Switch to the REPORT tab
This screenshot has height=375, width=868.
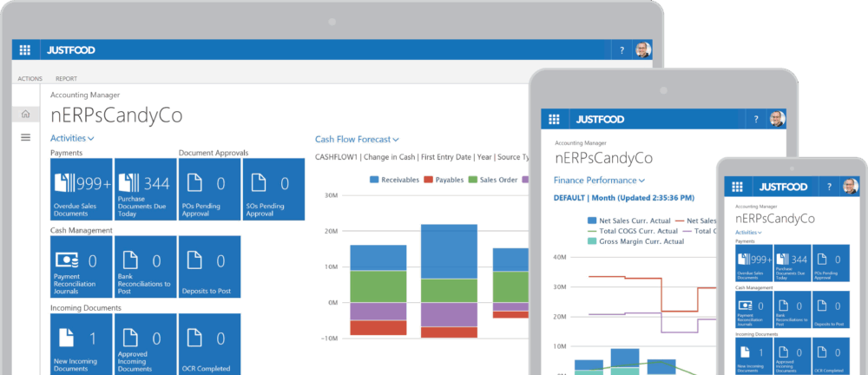66,78
